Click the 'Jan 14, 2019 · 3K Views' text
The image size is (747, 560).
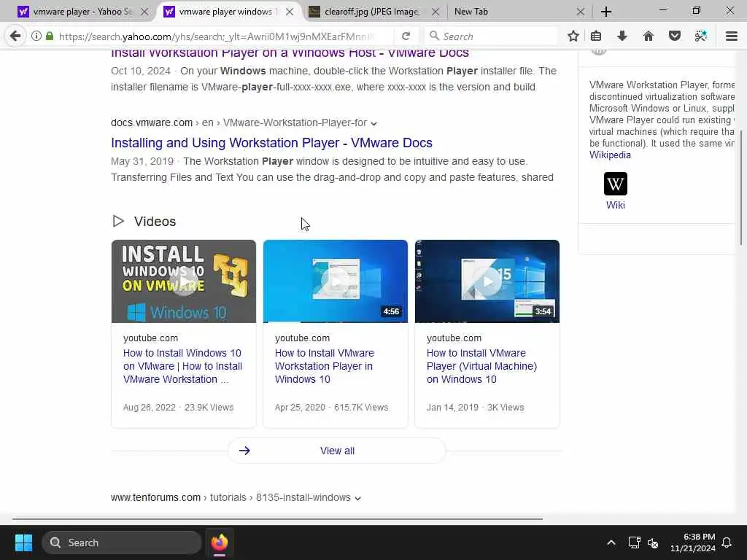pyautogui.click(x=475, y=408)
